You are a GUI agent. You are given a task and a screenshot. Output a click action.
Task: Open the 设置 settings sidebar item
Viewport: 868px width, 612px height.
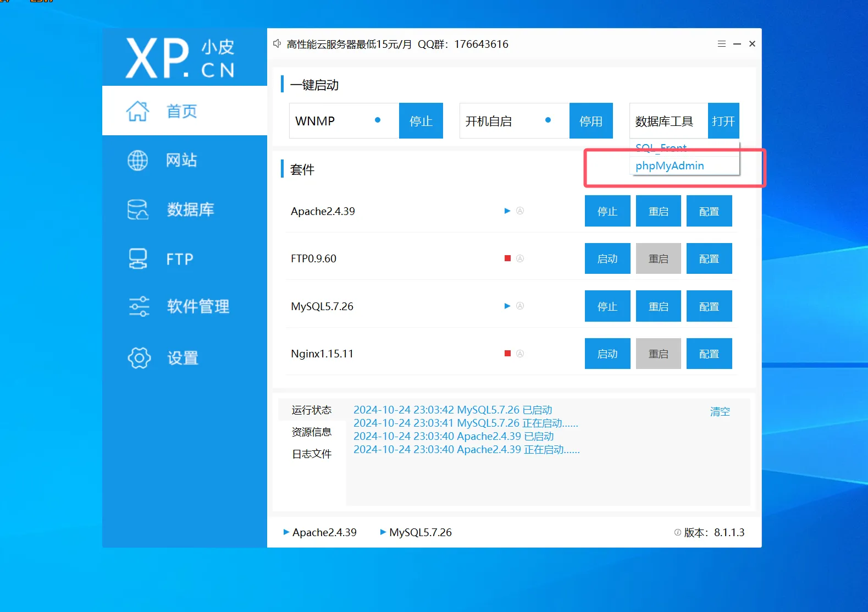coord(185,358)
